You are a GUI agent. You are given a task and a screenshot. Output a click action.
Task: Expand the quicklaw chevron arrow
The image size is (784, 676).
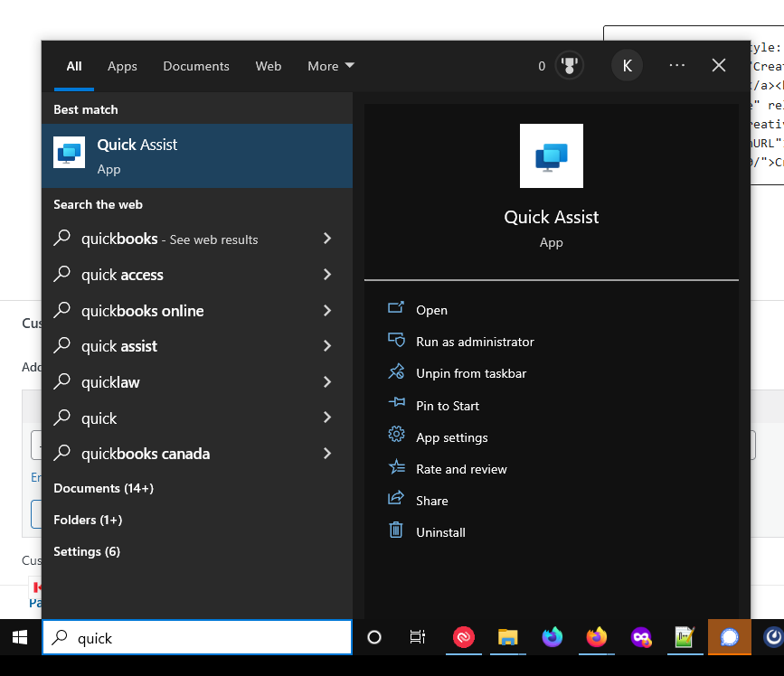pos(327,381)
